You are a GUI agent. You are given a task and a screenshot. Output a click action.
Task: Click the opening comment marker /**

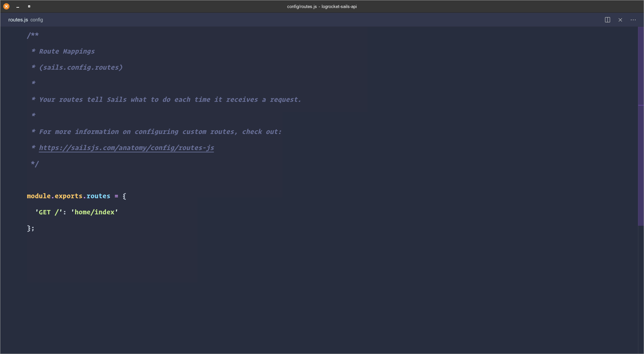tap(33, 35)
